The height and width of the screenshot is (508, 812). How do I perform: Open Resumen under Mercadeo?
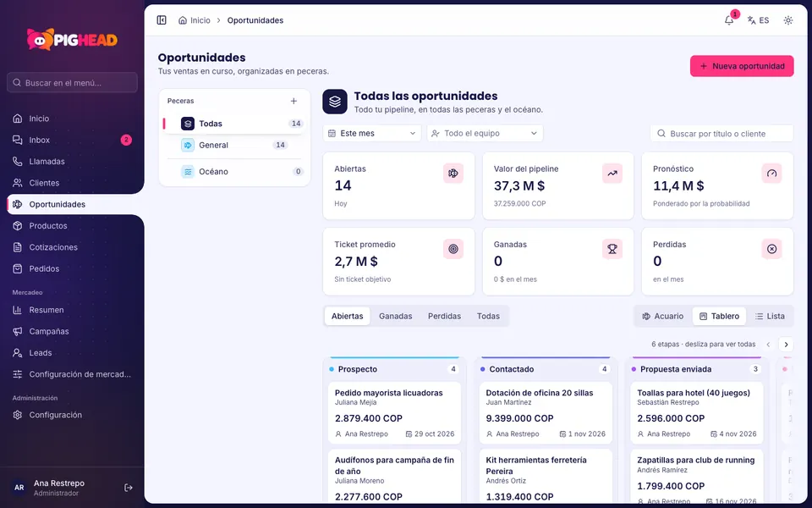[x=73, y=310]
